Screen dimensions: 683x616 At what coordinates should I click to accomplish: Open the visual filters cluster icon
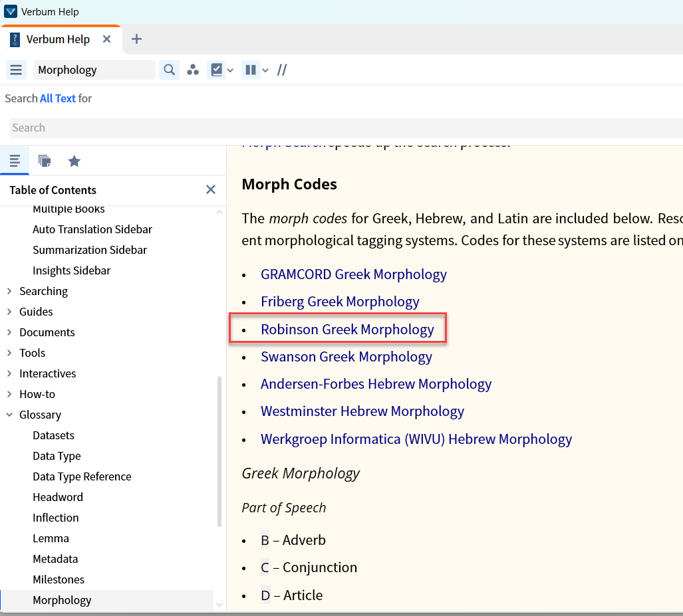(193, 70)
